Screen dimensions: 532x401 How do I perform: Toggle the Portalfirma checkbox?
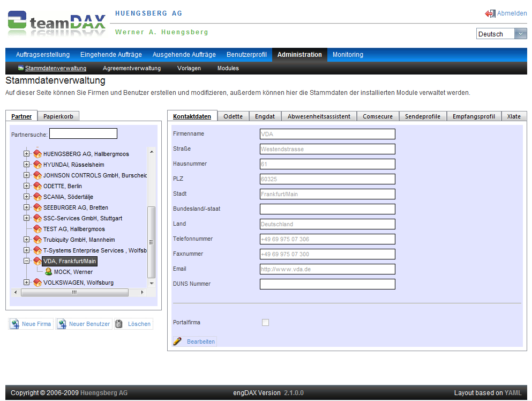point(265,323)
